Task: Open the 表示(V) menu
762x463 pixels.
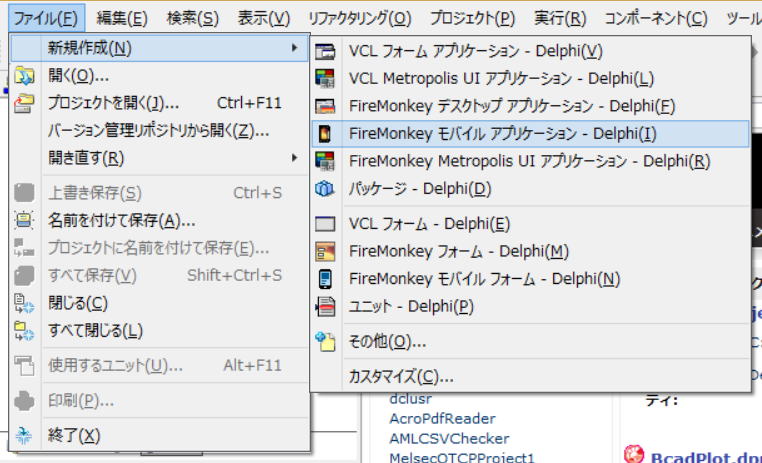Action: click(x=263, y=19)
